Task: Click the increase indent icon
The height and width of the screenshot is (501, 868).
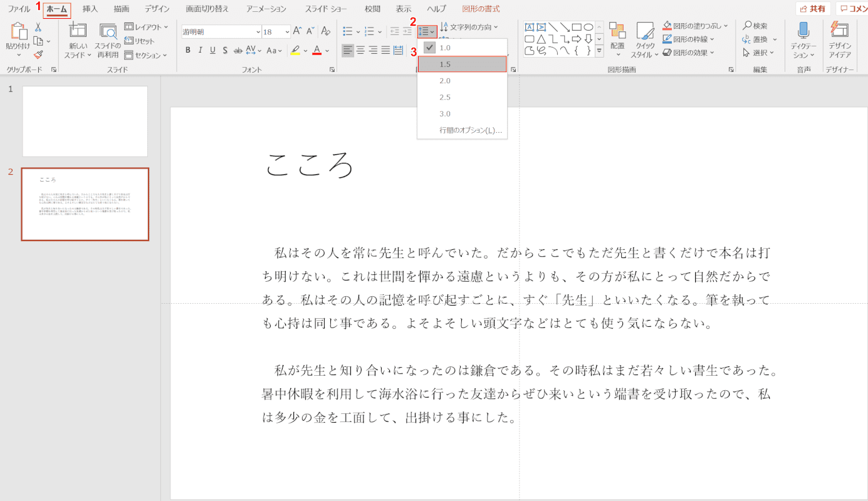Action: pos(408,31)
